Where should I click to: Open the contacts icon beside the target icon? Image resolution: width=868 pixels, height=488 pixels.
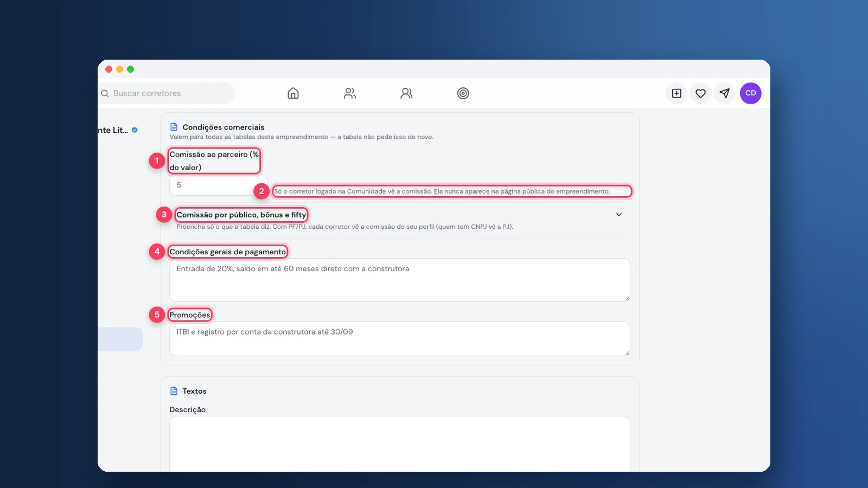pyautogui.click(x=406, y=93)
